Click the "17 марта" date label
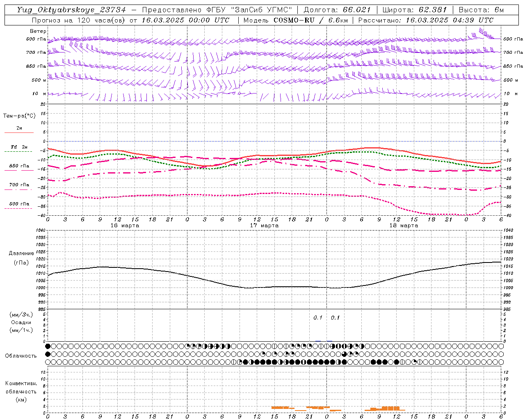This screenshot has height=420, width=525. [264, 226]
